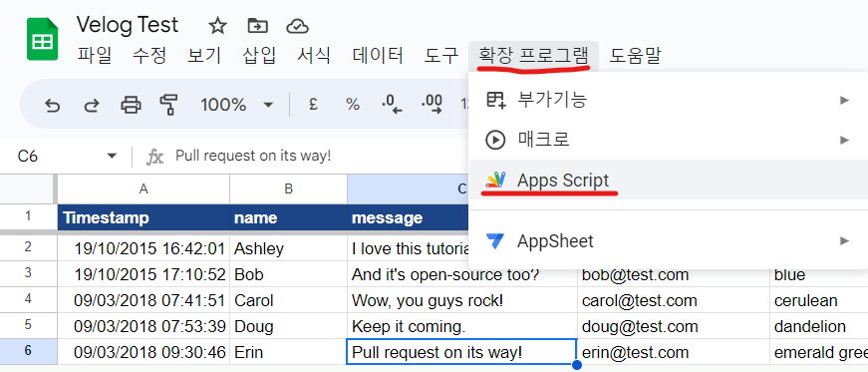Select the doug@test.com cell
Viewport: 868px width, 372px height.
pyautogui.click(x=673, y=326)
